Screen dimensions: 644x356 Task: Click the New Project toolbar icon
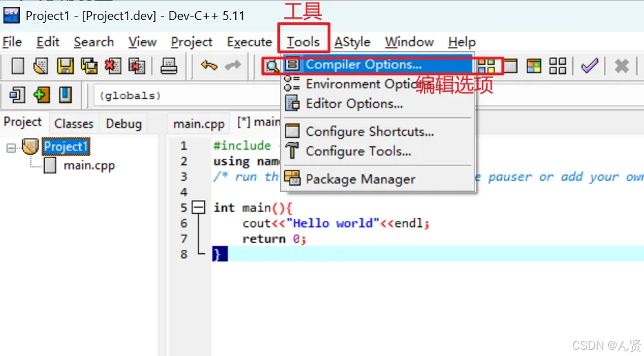(x=17, y=95)
